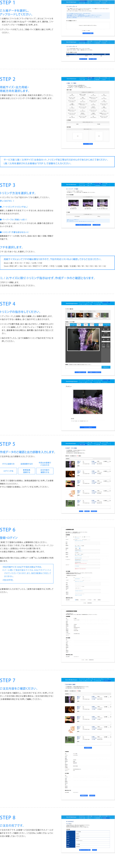
Task: Select the 会員登録する方 label
Action: pyautogui.click(x=27, y=464)
